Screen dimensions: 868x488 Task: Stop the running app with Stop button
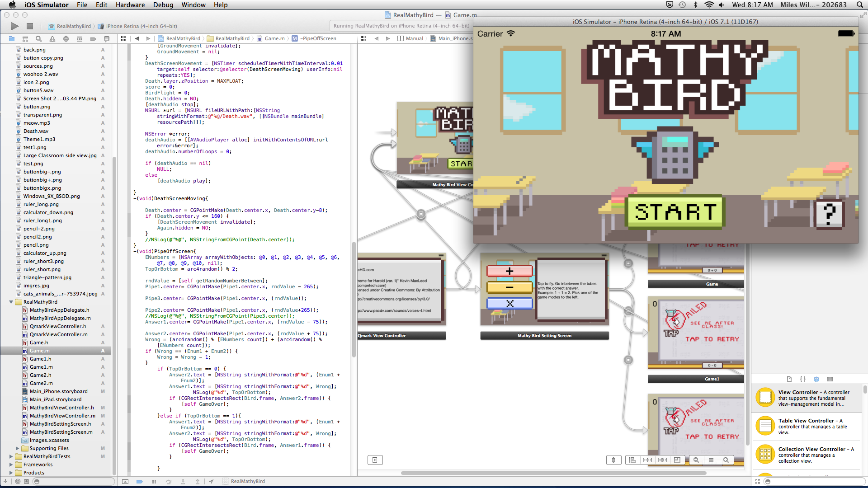tap(30, 26)
